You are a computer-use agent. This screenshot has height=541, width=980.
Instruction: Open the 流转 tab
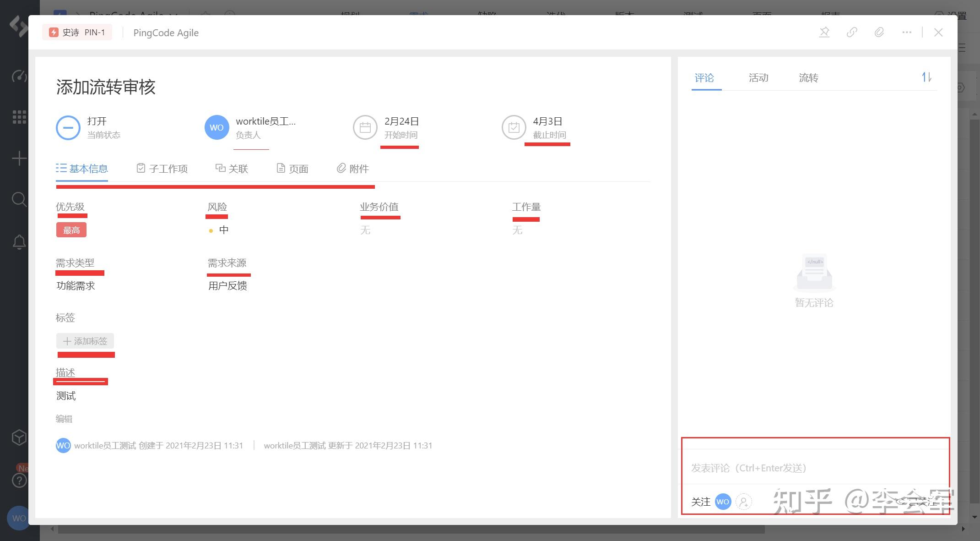click(808, 78)
